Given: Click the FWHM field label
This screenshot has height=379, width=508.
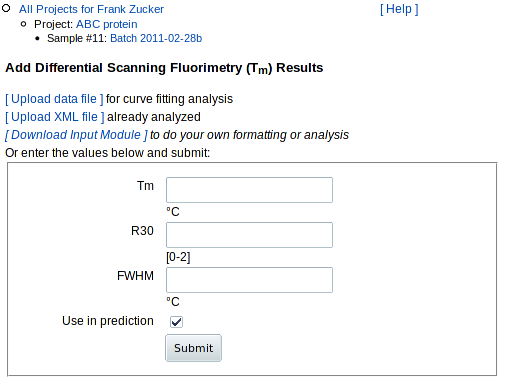Looking at the screenshot, I should (135, 276).
